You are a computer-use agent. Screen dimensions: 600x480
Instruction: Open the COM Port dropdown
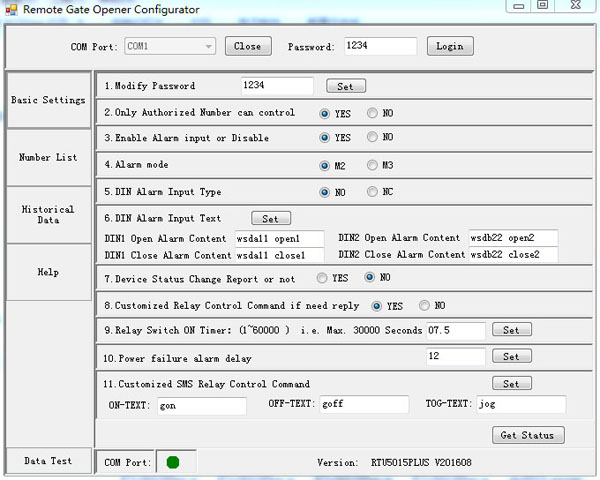[208, 46]
